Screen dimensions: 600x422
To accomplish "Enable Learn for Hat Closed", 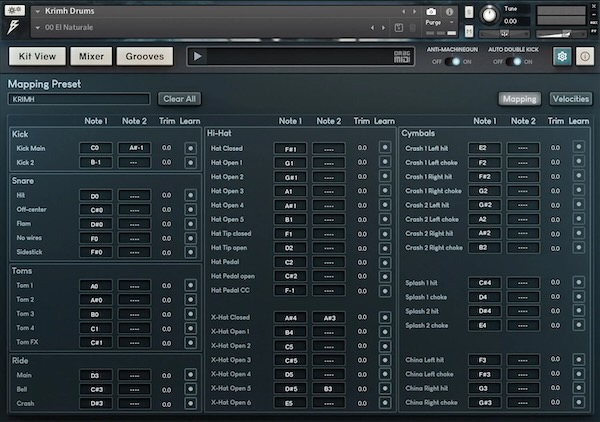I will click(x=385, y=147).
